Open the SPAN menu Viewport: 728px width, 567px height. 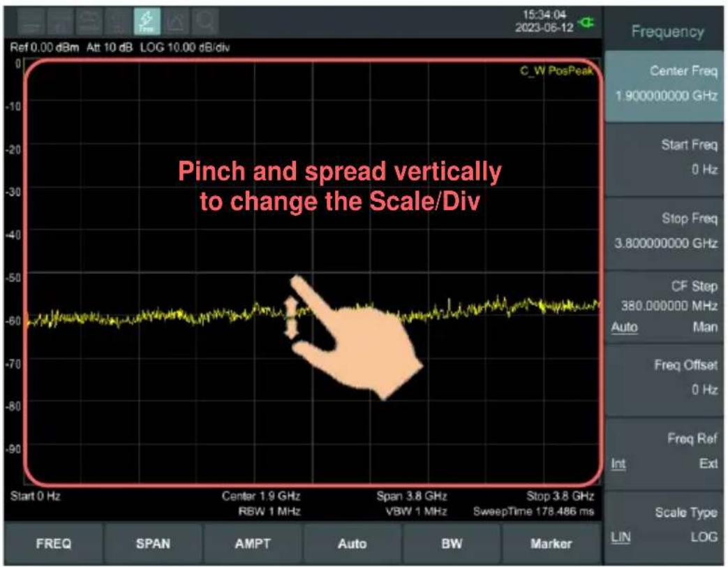click(154, 544)
